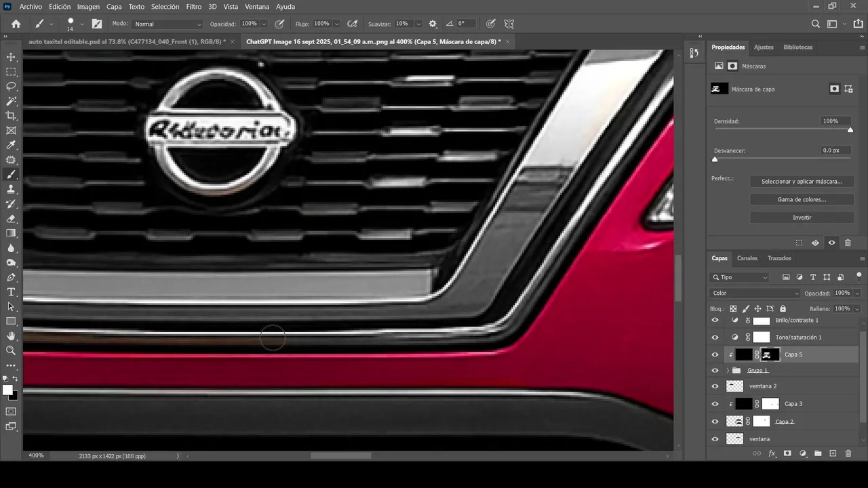This screenshot has width=868, height=488.
Task: Select the Horizontal Type tool
Action: (x=11, y=292)
